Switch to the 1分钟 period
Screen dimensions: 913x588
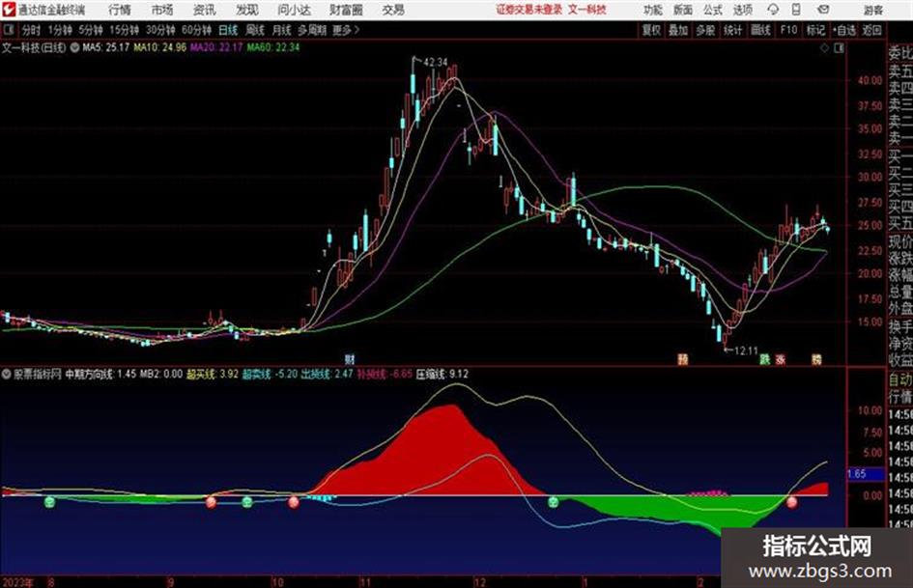point(59,30)
